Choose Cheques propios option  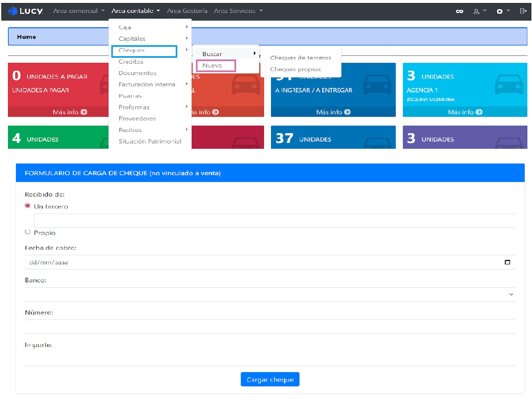(295, 69)
